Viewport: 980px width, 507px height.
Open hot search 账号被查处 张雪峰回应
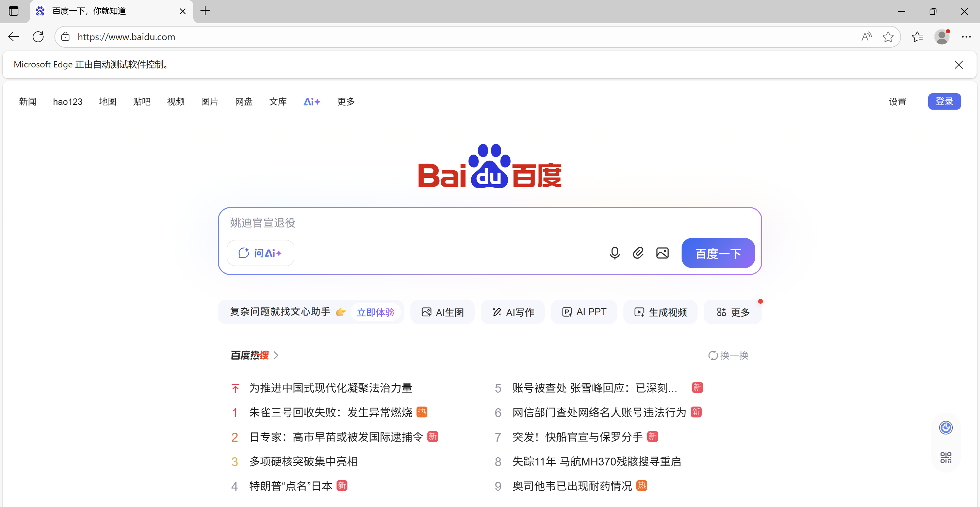[594, 388]
